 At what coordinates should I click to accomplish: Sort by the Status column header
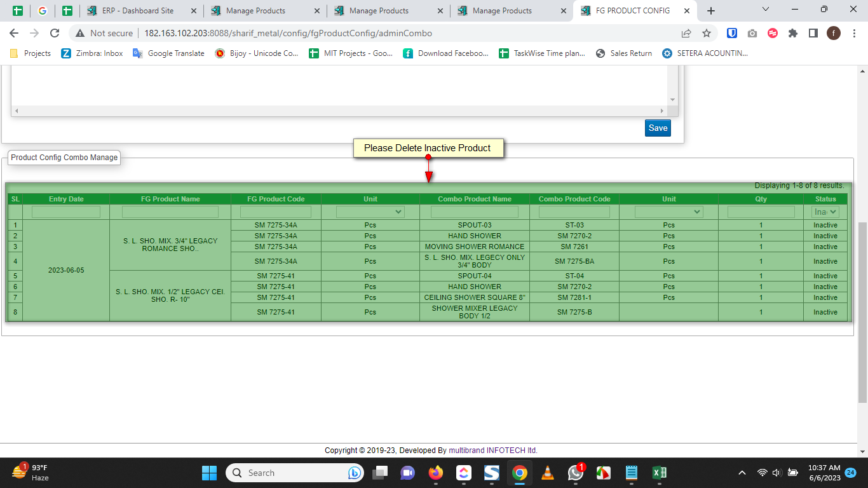825,199
